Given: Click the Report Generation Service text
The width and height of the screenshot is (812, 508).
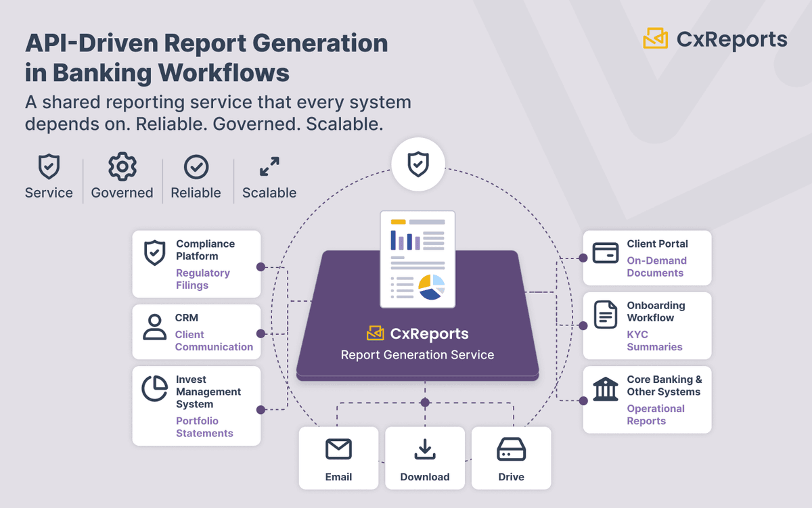Looking at the screenshot, I should (418, 354).
